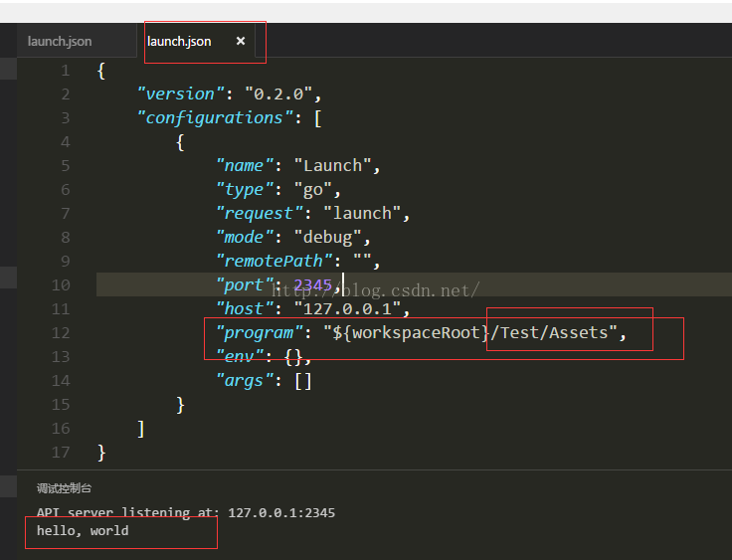This screenshot has height=560, width=732.
Task: Place cursor on the "remotePath" key
Action: click(x=274, y=262)
